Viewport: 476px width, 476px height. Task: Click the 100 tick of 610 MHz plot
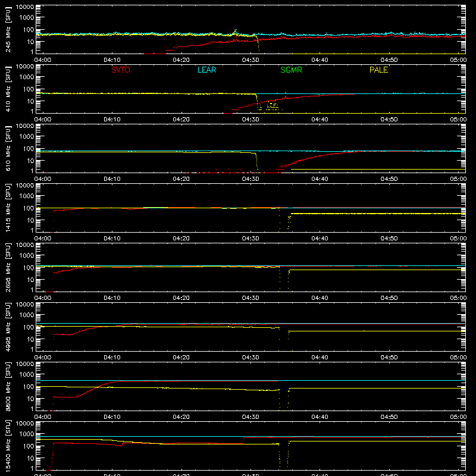click(29, 149)
